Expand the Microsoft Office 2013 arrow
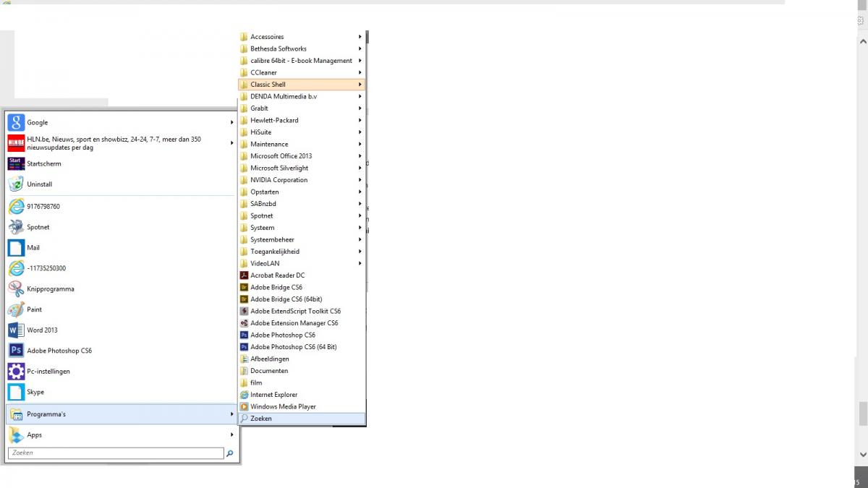 359,156
